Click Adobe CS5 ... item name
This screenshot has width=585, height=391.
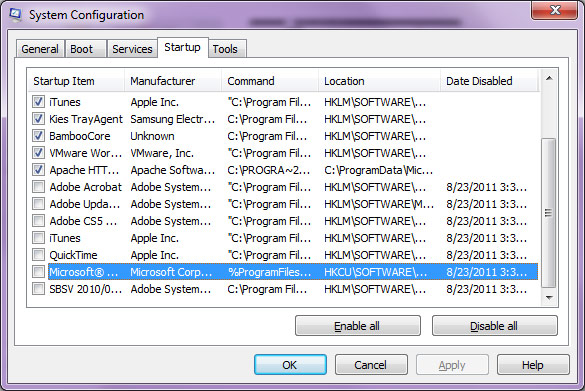pyautogui.click(x=84, y=221)
